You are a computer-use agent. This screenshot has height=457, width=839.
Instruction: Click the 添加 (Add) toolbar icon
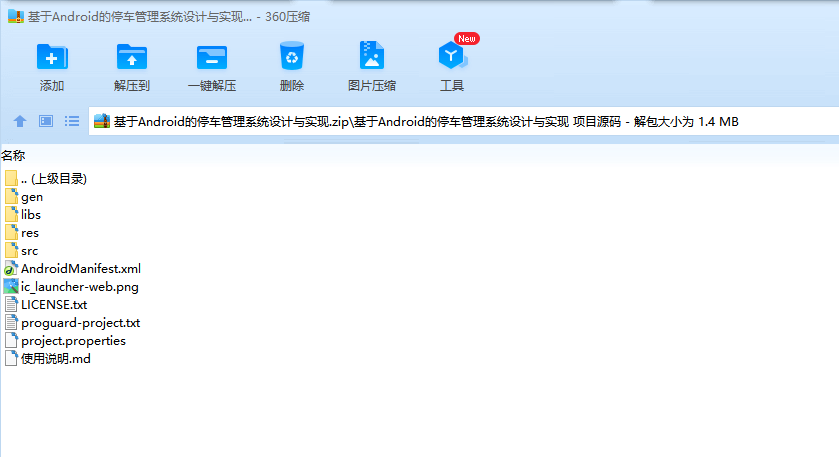(52, 57)
